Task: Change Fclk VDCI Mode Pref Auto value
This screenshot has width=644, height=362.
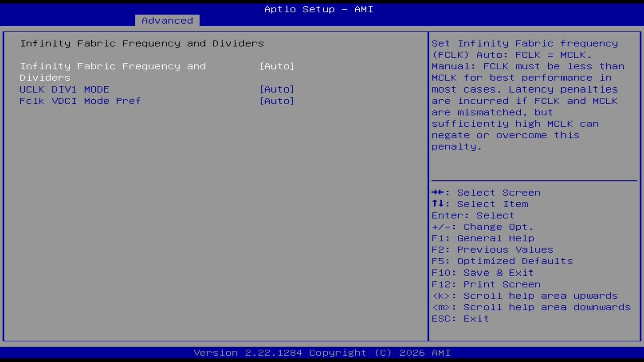Action: point(277,101)
